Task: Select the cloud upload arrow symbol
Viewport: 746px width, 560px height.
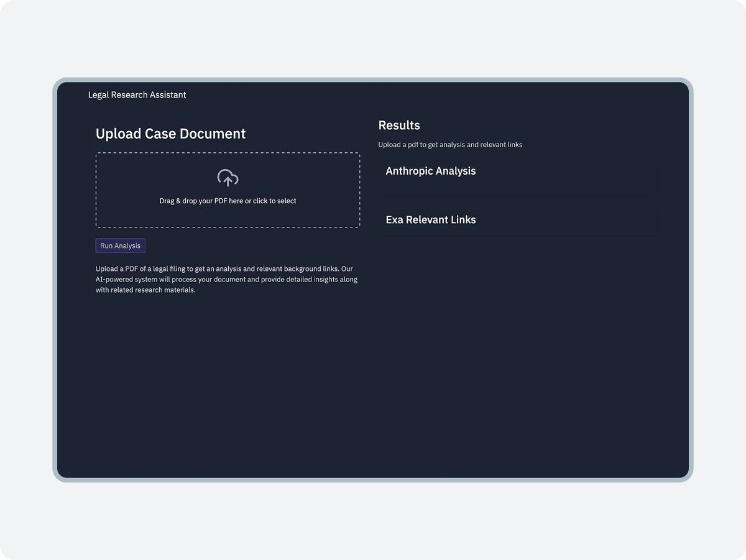Action: point(228,178)
